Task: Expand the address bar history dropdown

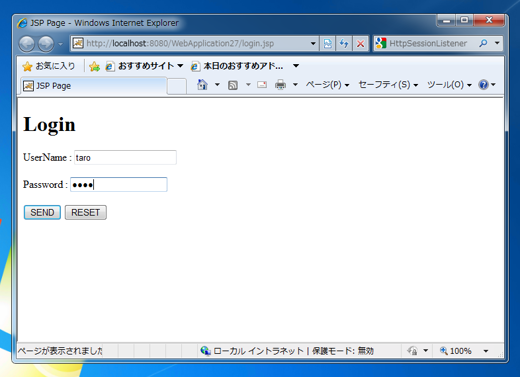Action: [313, 43]
